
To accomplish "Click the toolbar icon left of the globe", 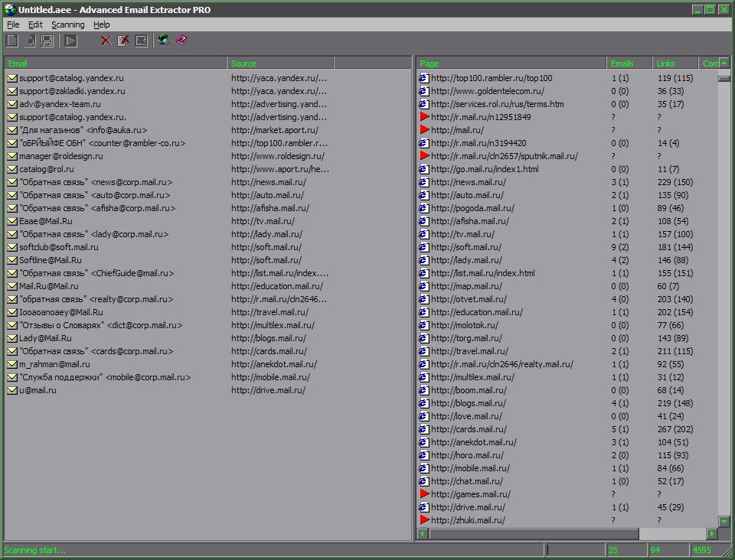I will [x=141, y=41].
